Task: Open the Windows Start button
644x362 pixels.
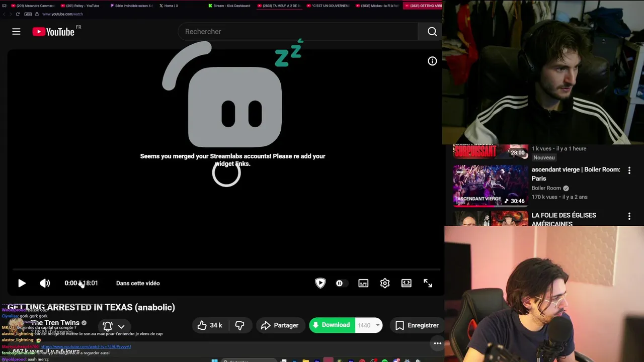Action: [x=214, y=360]
